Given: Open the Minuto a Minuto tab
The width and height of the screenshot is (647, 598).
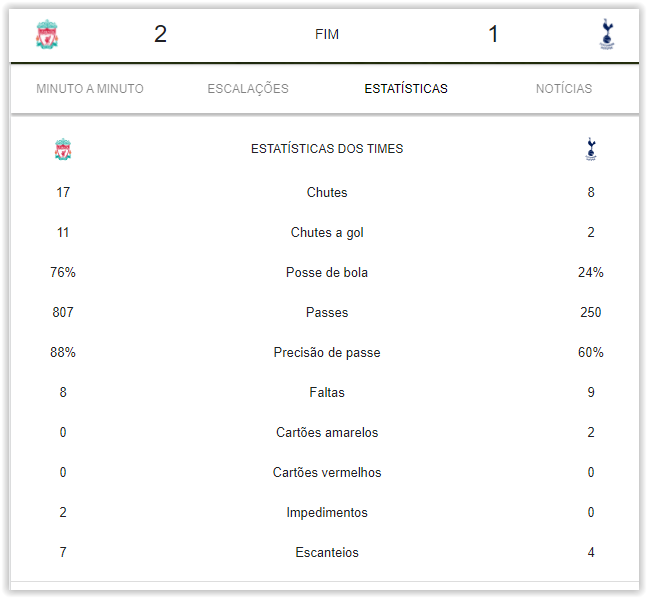Looking at the screenshot, I should (90, 89).
